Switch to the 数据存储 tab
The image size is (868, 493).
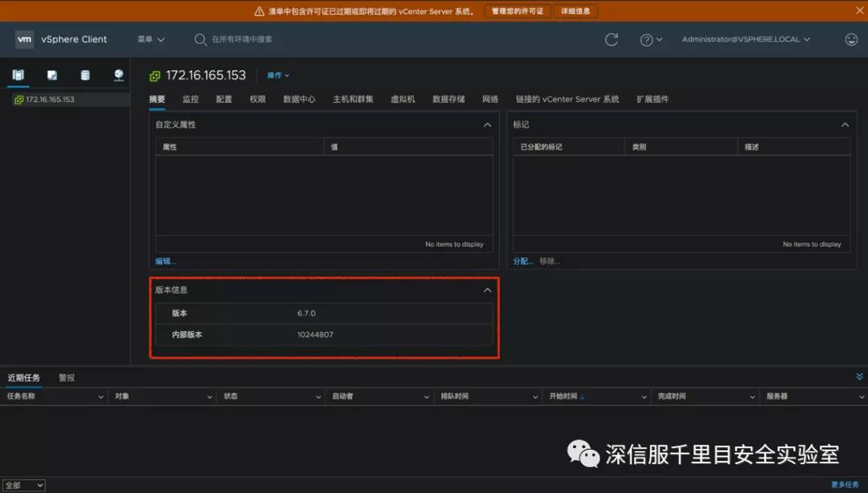point(448,99)
